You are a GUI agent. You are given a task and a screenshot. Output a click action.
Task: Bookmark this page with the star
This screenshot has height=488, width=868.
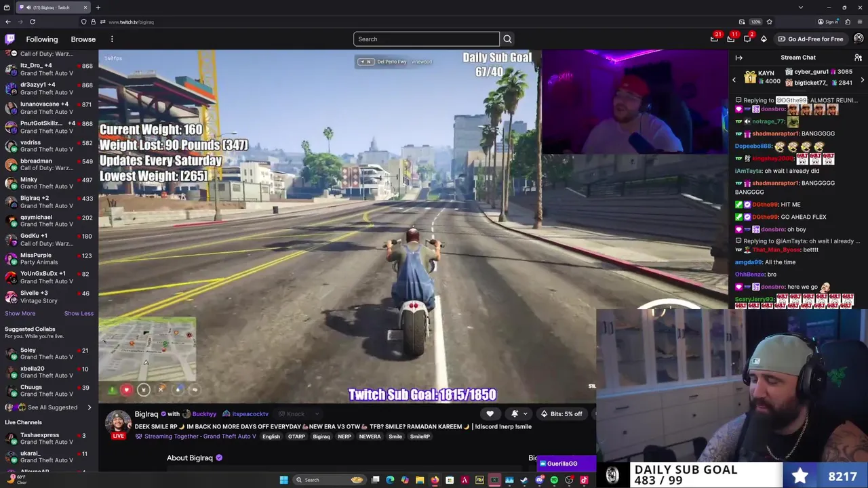click(769, 22)
